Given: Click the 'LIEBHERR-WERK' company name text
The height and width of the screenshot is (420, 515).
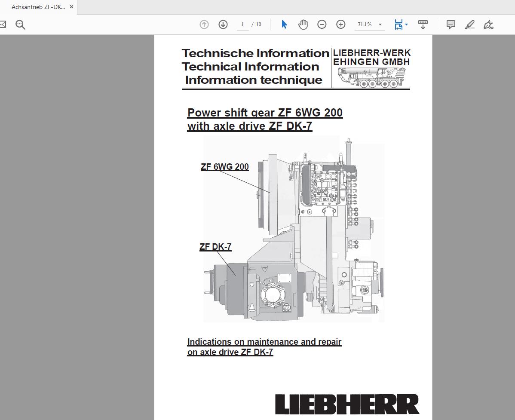Looking at the screenshot, I should (372, 53).
